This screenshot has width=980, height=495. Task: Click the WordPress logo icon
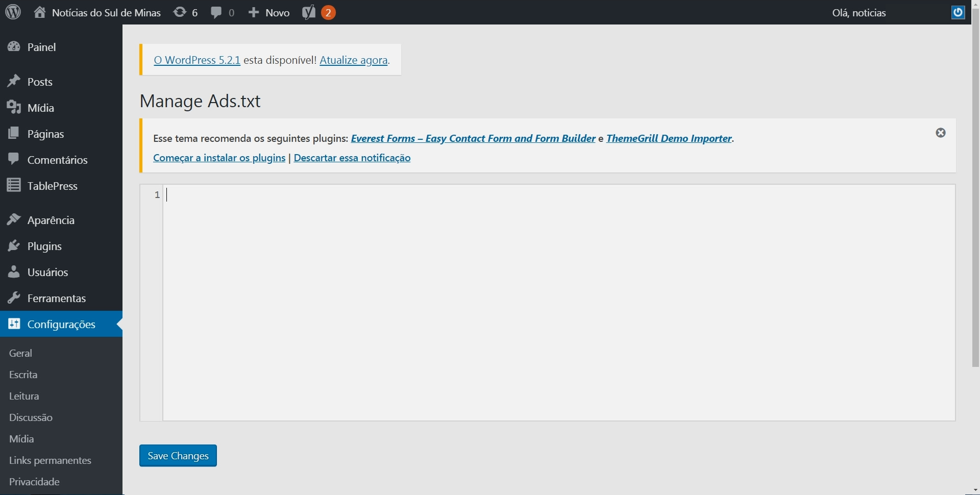click(13, 12)
